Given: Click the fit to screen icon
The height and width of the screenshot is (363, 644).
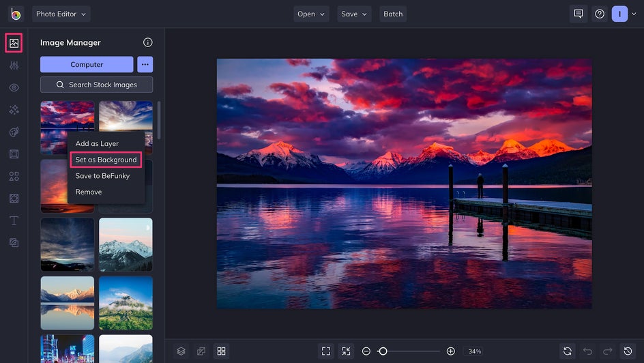Looking at the screenshot, I should click(326, 351).
